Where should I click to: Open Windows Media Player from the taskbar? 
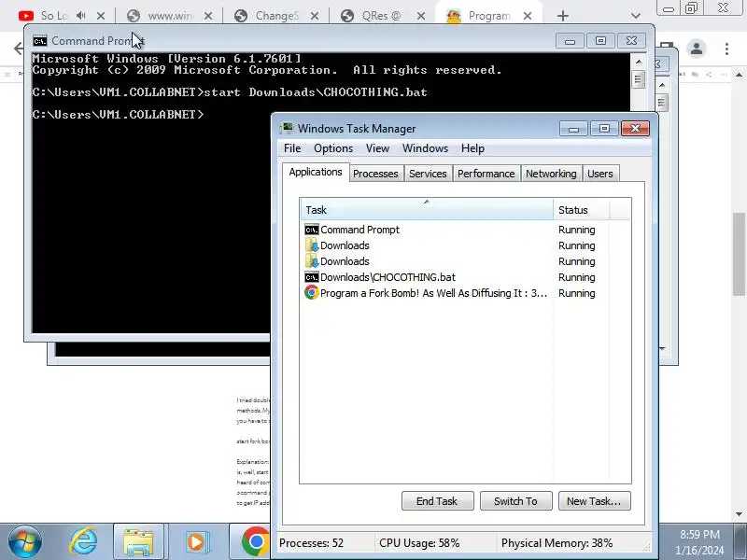[x=196, y=542]
